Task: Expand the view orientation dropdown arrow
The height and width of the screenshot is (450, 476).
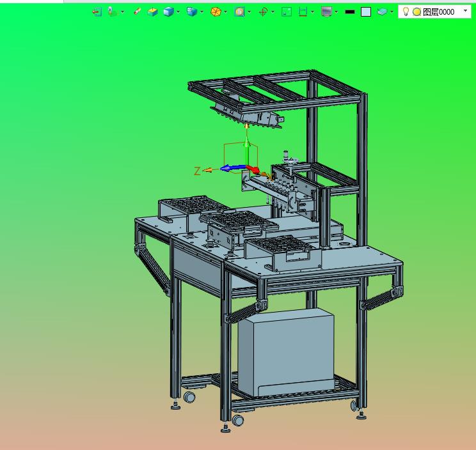Action: pyautogui.click(x=202, y=12)
